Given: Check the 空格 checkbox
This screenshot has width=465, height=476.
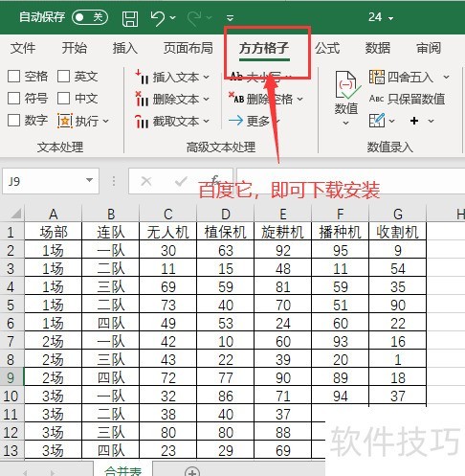Looking at the screenshot, I should (x=13, y=77).
